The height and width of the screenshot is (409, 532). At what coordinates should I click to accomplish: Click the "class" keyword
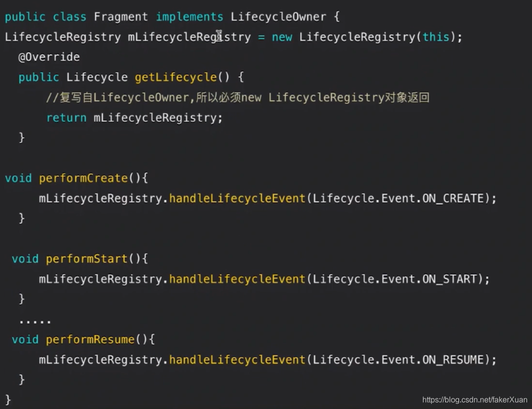coord(70,17)
